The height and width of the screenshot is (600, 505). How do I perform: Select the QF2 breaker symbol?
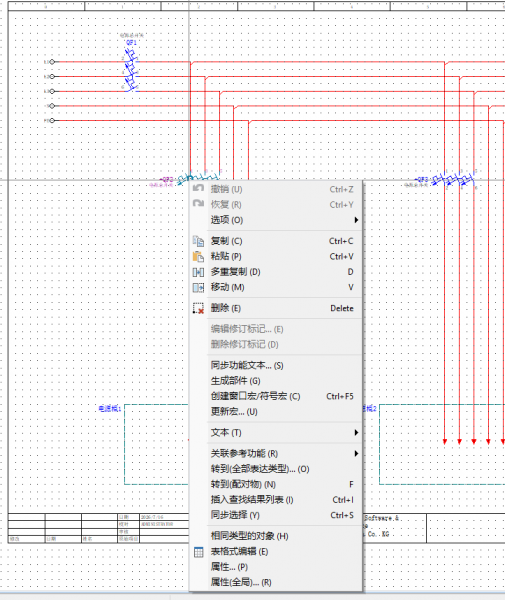[x=198, y=178]
